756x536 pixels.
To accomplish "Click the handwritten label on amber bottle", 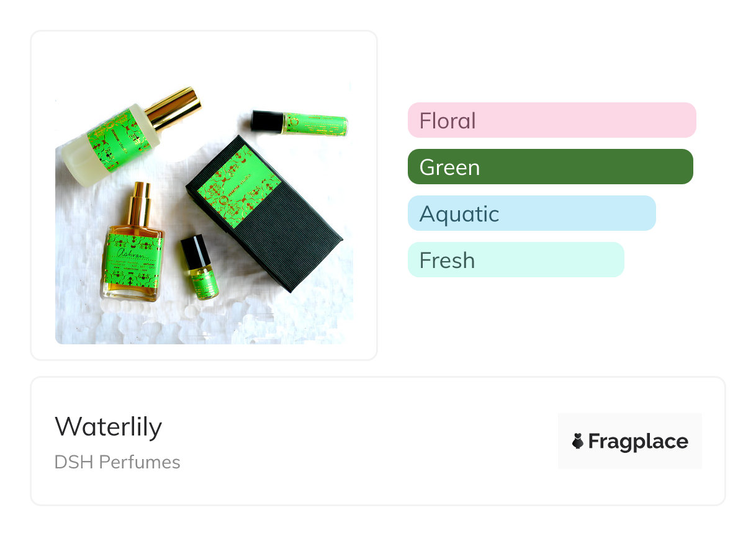I will pos(133,255).
